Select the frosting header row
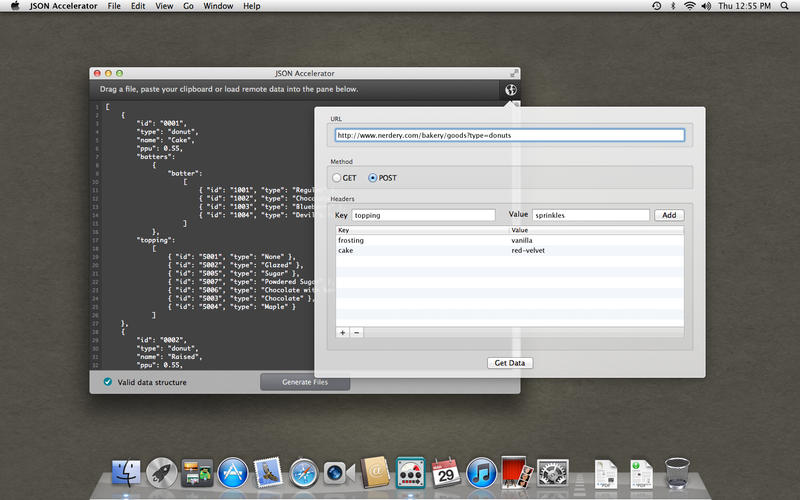Viewport: 800px width, 500px height. [510, 240]
